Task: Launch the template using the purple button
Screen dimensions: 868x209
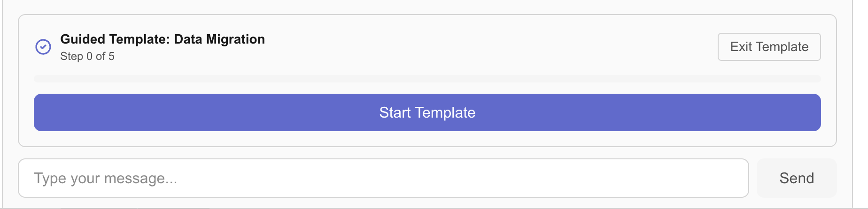Action: (x=427, y=112)
